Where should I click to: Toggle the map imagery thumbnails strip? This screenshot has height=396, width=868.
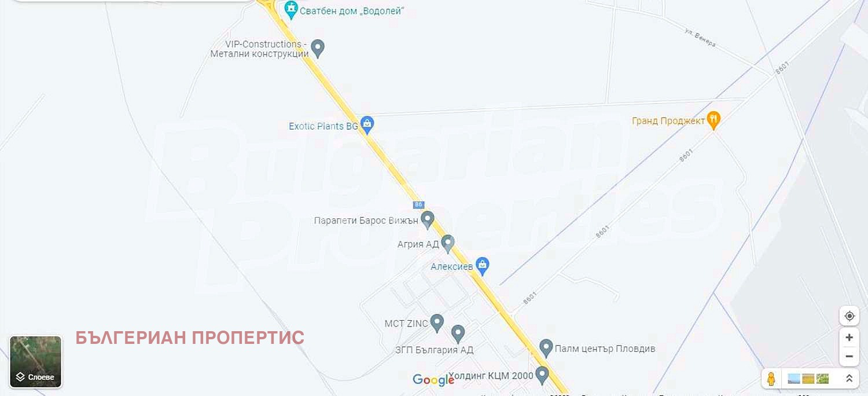click(x=808, y=379)
